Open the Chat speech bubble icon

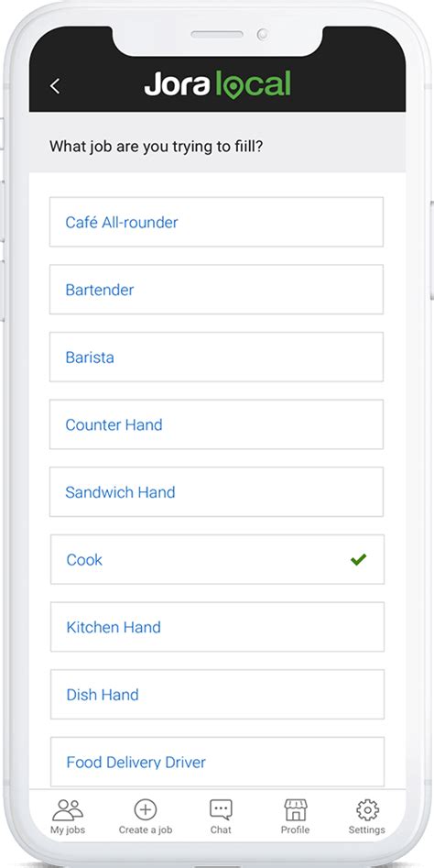(221, 810)
